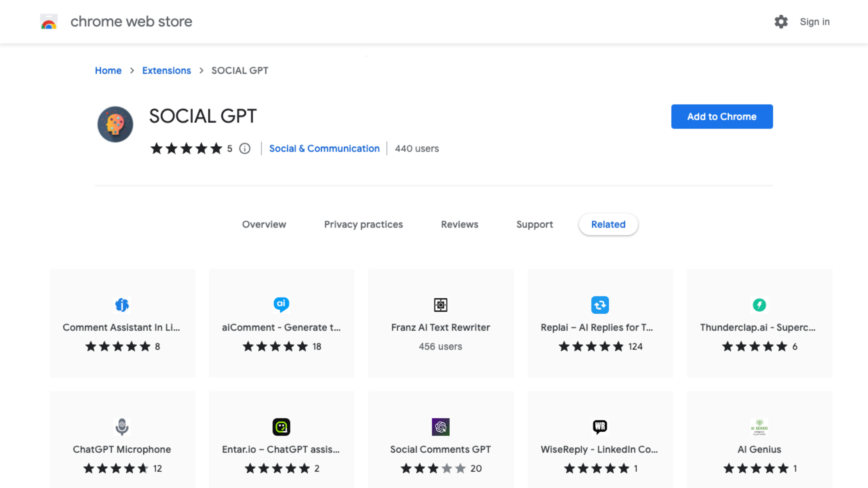This screenshot has height=488, width=868.
Task: Click the SOCIAL GPT extension icon
Action: coord(115,124)
